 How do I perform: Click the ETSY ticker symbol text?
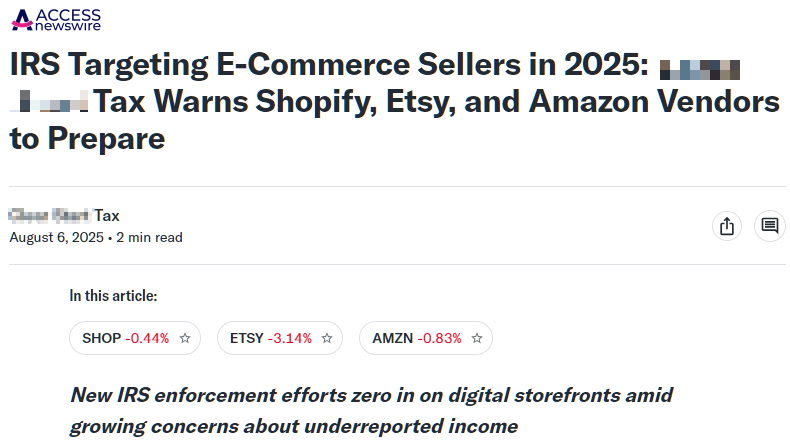coord(246,338)
